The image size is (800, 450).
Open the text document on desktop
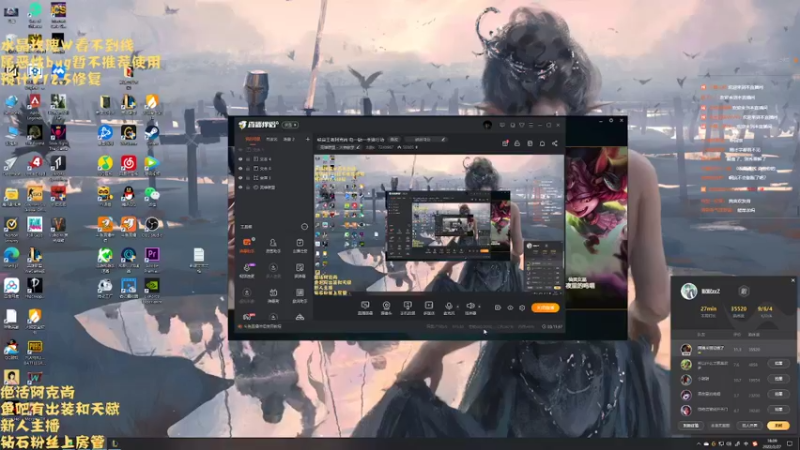tap(198, 255)
